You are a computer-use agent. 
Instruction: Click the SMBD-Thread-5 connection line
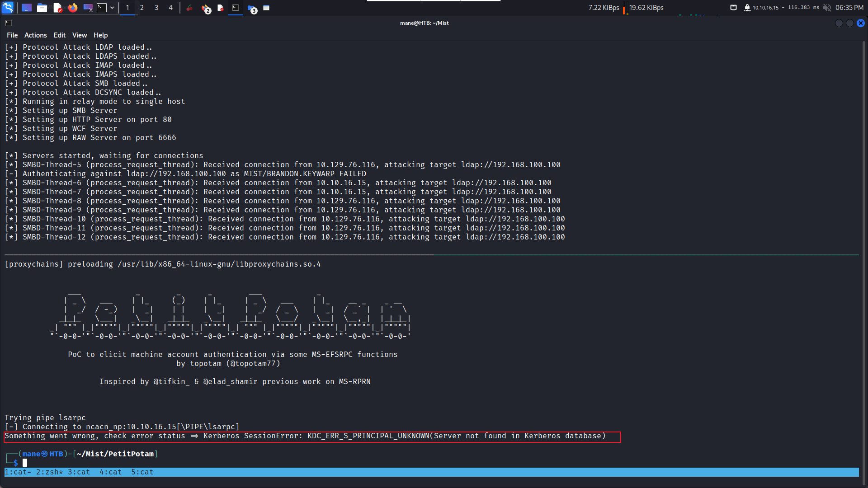point(283,165)
